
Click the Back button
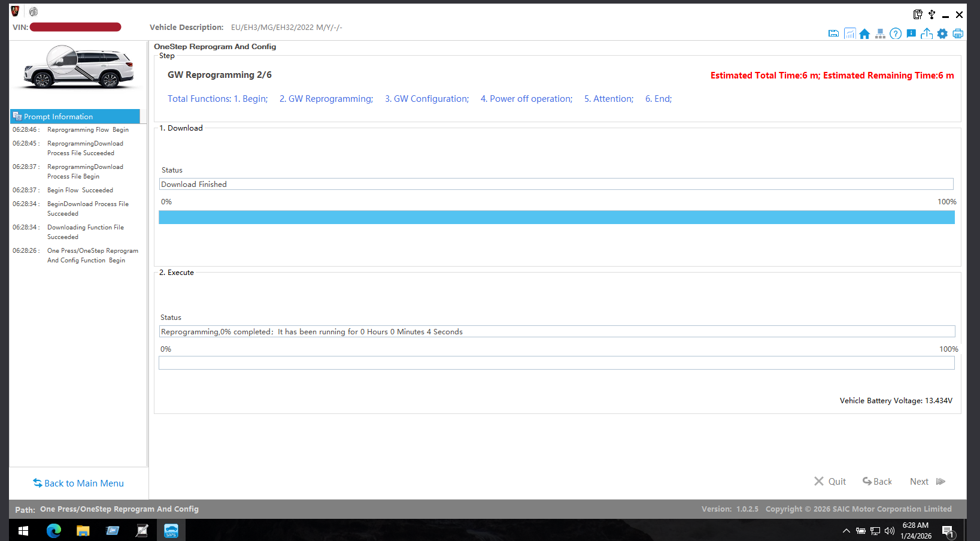pyautogui.click(x=877, y=481)
